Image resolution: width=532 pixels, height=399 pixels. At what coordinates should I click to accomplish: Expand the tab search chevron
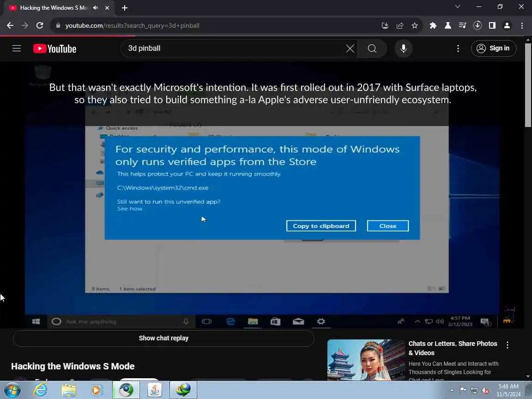pyautogui.click(x=457, y=6)
